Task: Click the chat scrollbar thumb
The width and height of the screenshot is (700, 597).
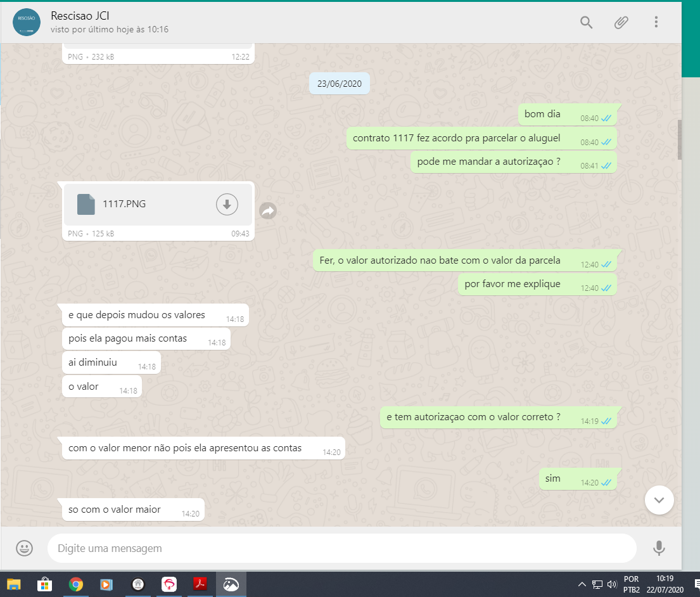Action: pyautogui.click(x=680, y=139)
